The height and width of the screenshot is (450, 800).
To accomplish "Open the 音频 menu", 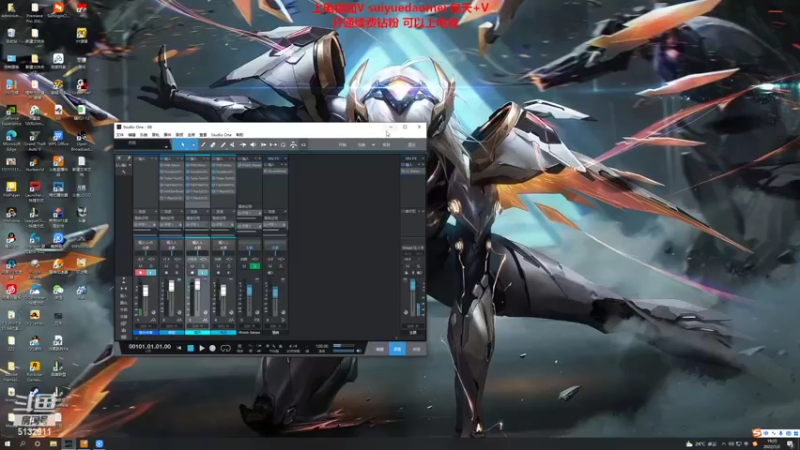I will click(x=179, y=135).
